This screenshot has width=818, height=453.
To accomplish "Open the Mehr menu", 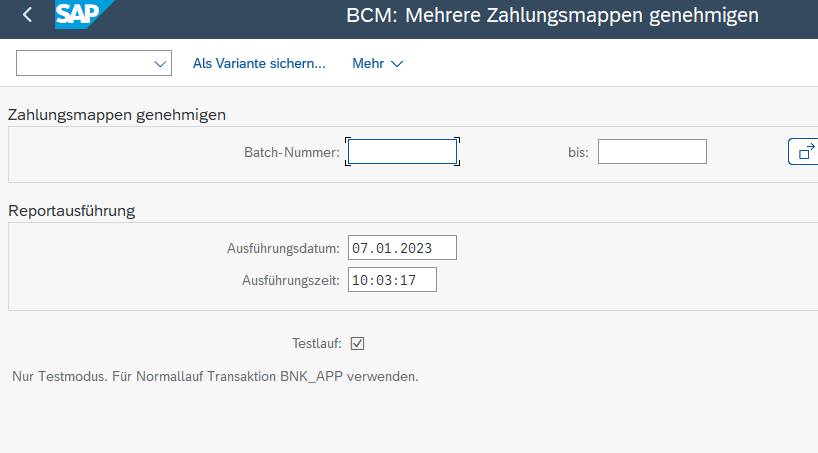I will click(377, 64).
